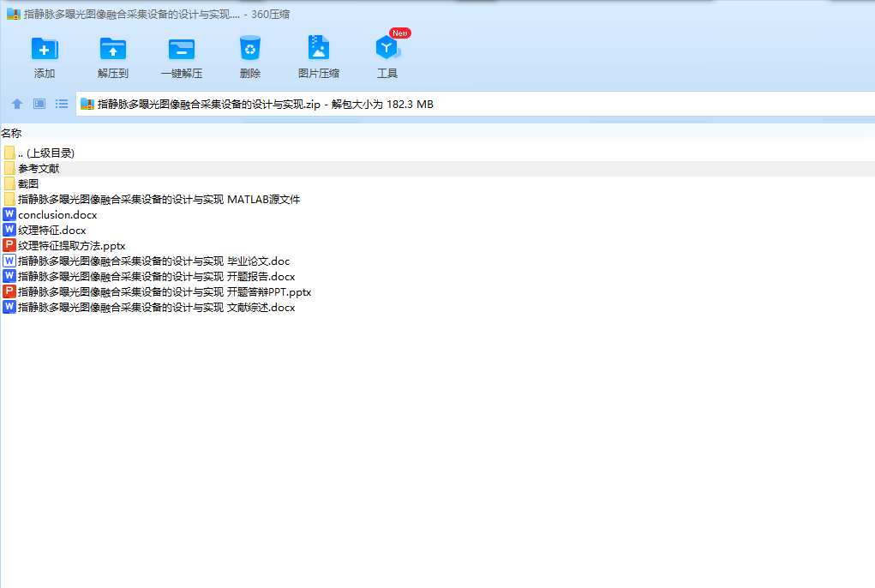The image size is (875, 588).
Task: Click the archive path address field
Action: coord(476,105)
